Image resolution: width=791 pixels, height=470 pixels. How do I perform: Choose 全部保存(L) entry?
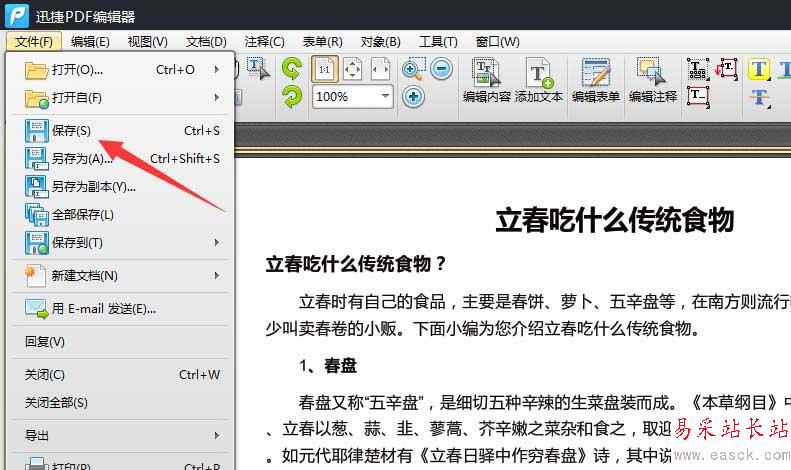120,215
